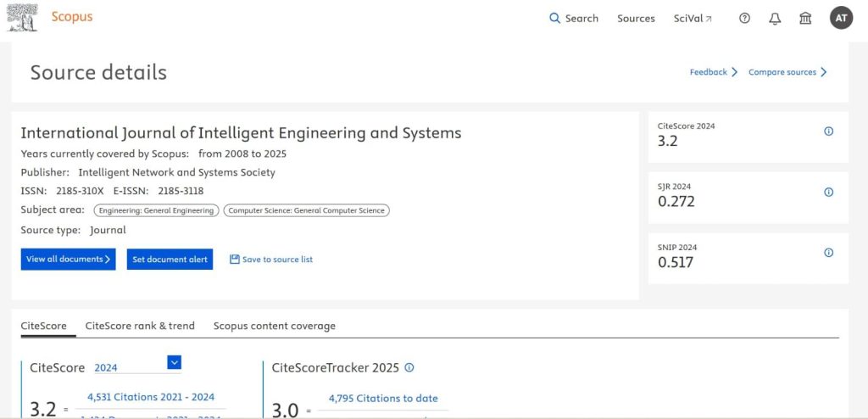The image size is (868, 419).
Task: Click the Intelligent Network and Systems Society publisher
Action: (x=176, y=172)
